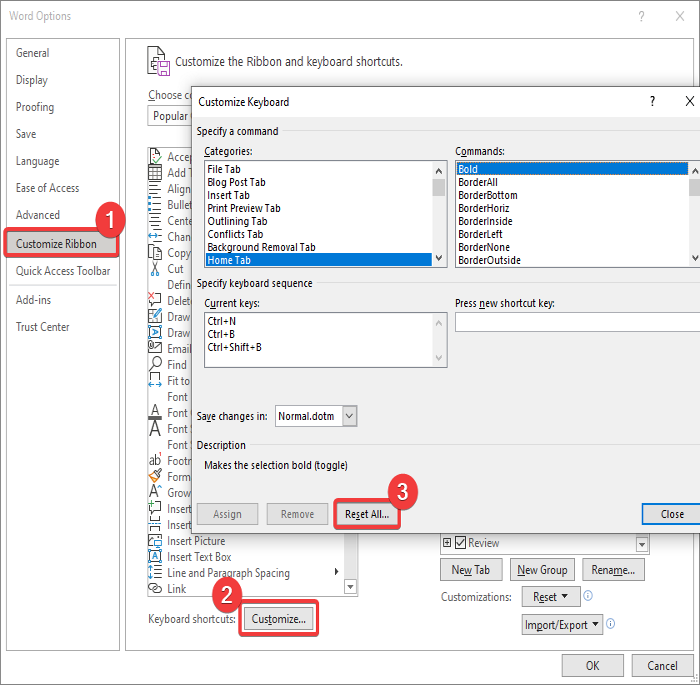Viewport: 700px width, 685px height.
Task: Click the Add Table grid icon
Action: [x=155, y=172]
